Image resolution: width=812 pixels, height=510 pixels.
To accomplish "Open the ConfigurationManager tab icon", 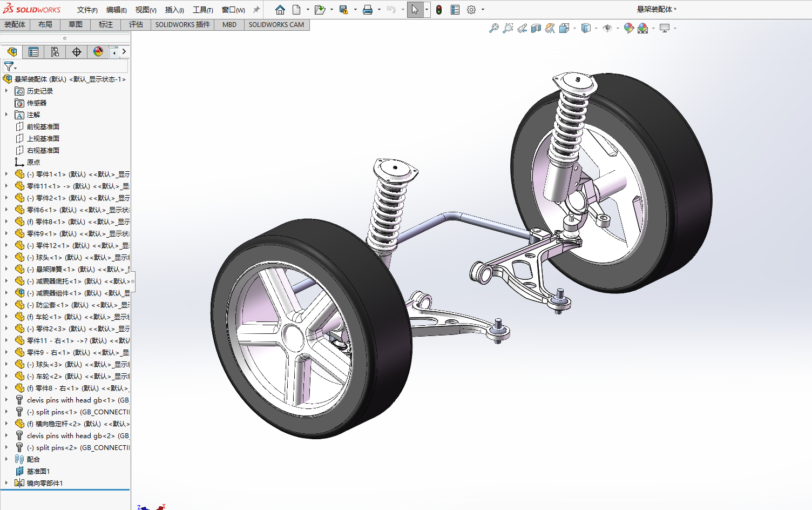I will [55, 52].
